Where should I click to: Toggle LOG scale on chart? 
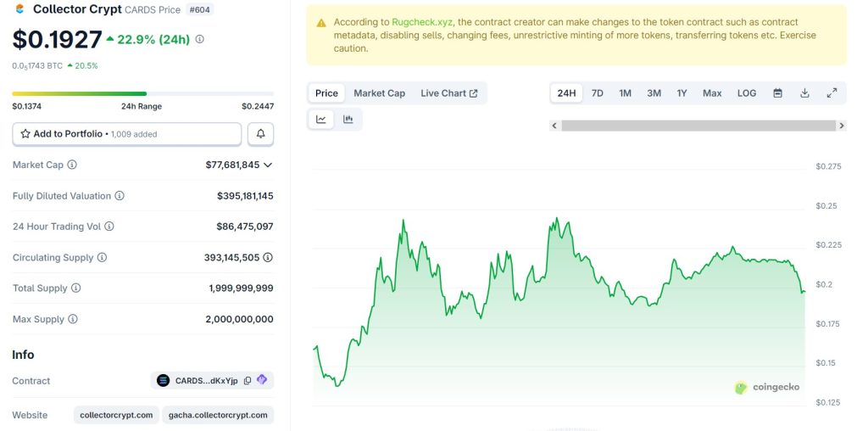coord(747,93)
